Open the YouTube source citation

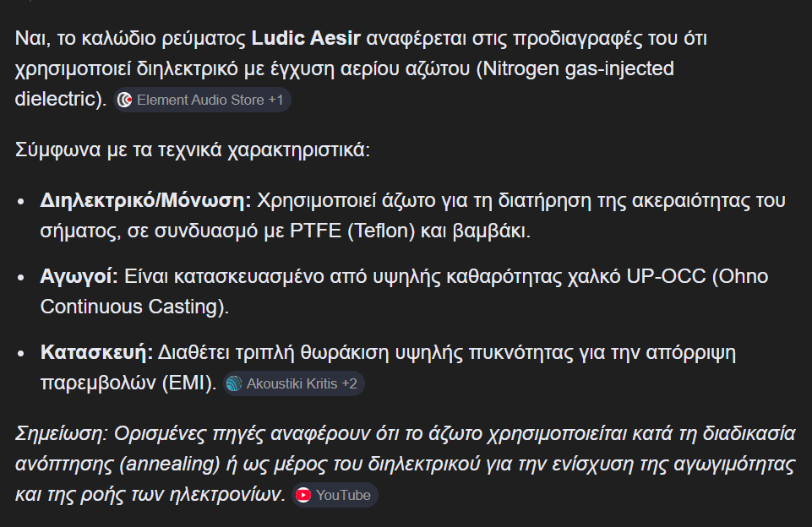tap(335, 496)
